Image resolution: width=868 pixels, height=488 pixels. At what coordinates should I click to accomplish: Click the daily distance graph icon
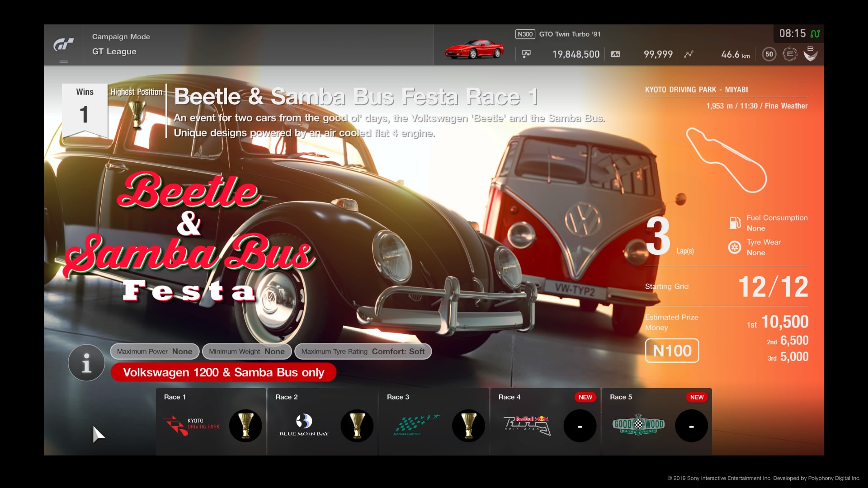click(x=689, y=54)
